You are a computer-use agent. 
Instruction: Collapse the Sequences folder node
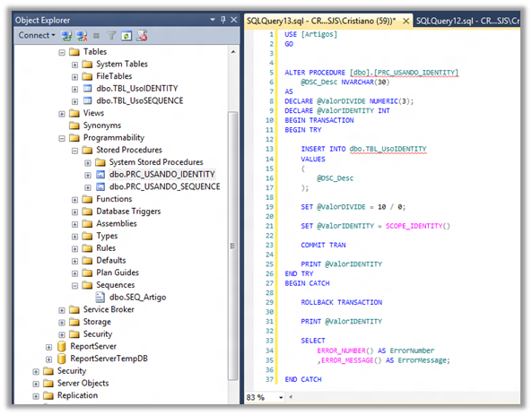(x=74, y=286)
